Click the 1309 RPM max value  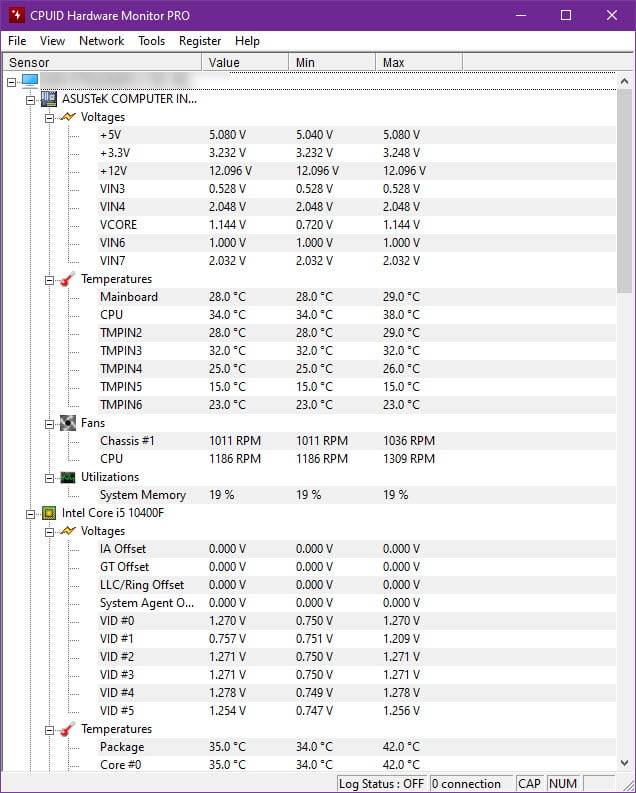[408, 459]
